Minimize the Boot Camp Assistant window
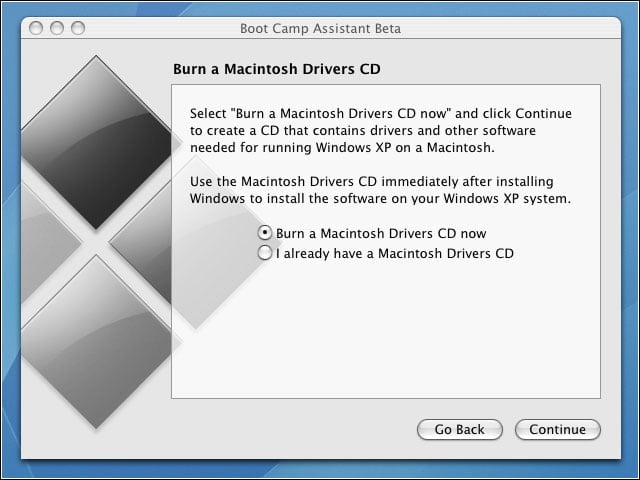 pos(57,28)
